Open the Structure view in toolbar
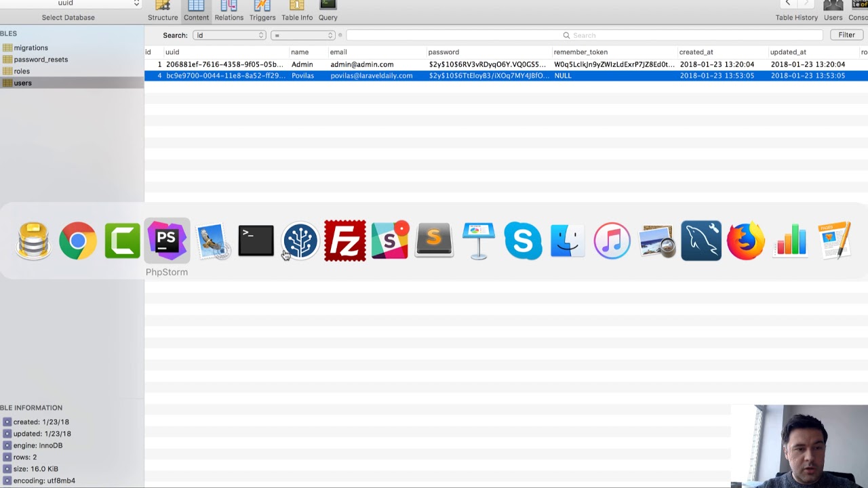 (163, 11)
